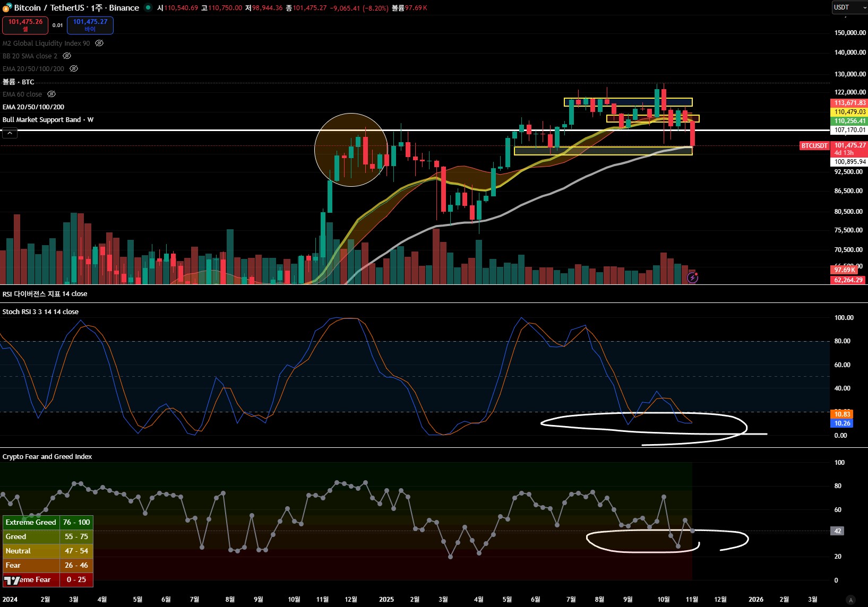
Task: Click the 42 Fear and Greed value label
Action: click(x=838, y=531)
